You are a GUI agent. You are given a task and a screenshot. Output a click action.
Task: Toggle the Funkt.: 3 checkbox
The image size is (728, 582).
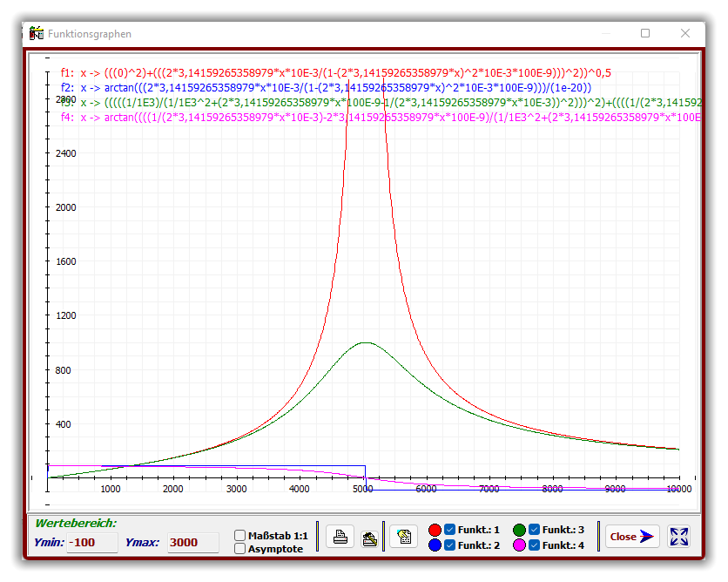(x=534, y=530)
